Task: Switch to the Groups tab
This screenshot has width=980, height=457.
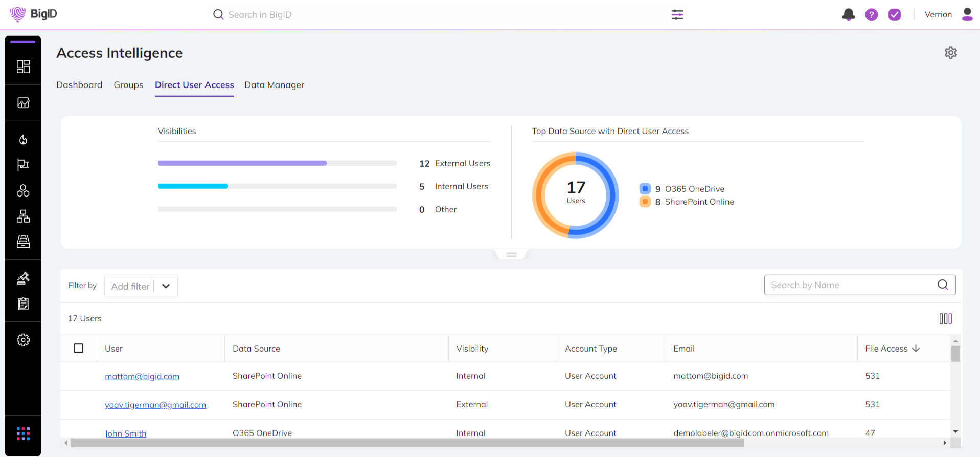Action: pos(128,85)
